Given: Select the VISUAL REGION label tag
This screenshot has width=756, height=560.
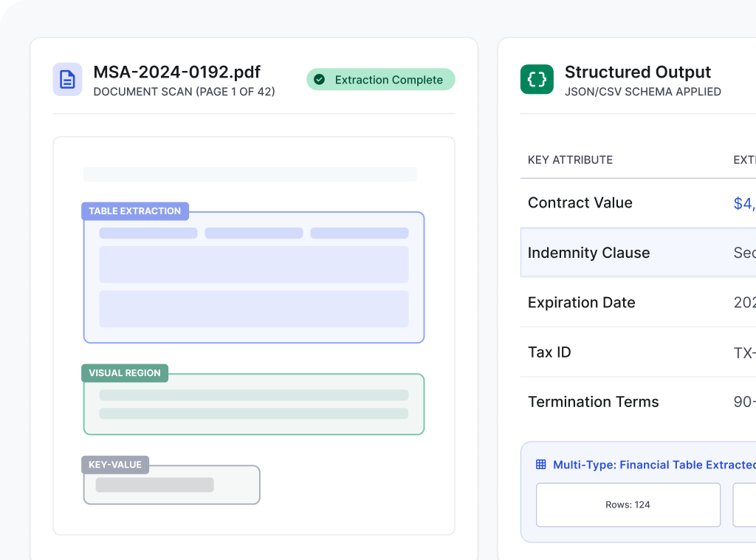Looking at the screenshot, I should 125,373.
